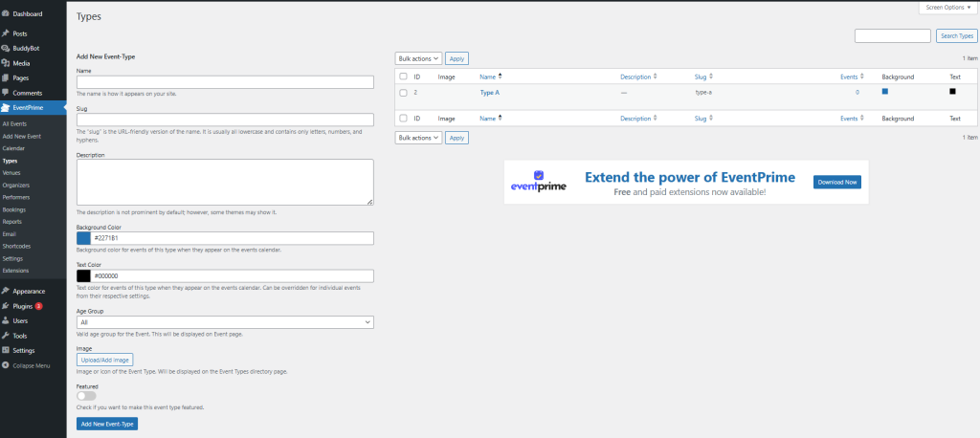Open the top Bulk actions dropdown
This screenshot has height=438, width=980.
click(418, 58)
